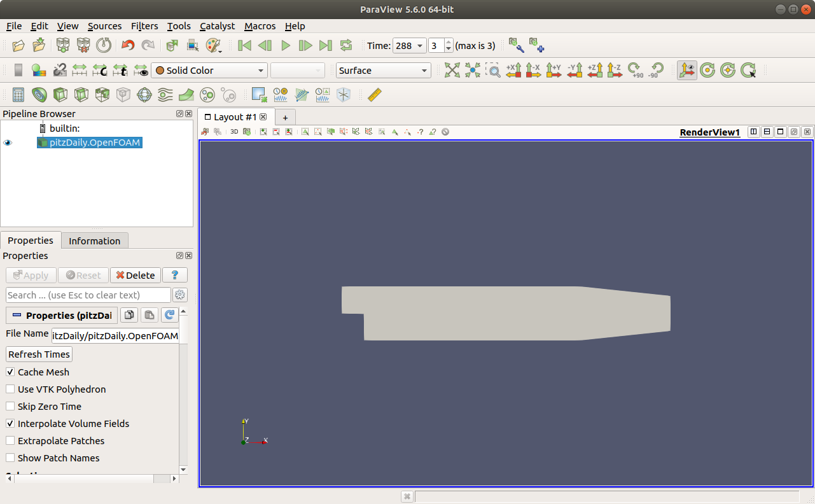Click the Disconnect from server icon
Viewport: 815px width, 504px height.
coord(83,46)
